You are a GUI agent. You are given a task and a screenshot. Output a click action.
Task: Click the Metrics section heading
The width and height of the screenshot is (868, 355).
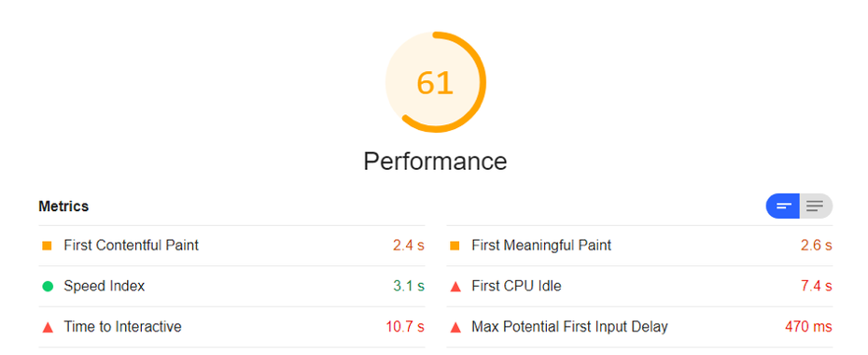(63, 206)
